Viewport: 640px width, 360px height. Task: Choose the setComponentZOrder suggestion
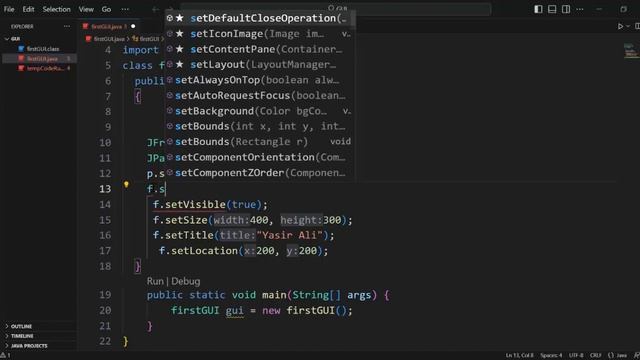pyautogui.click(x=260, y=173)
